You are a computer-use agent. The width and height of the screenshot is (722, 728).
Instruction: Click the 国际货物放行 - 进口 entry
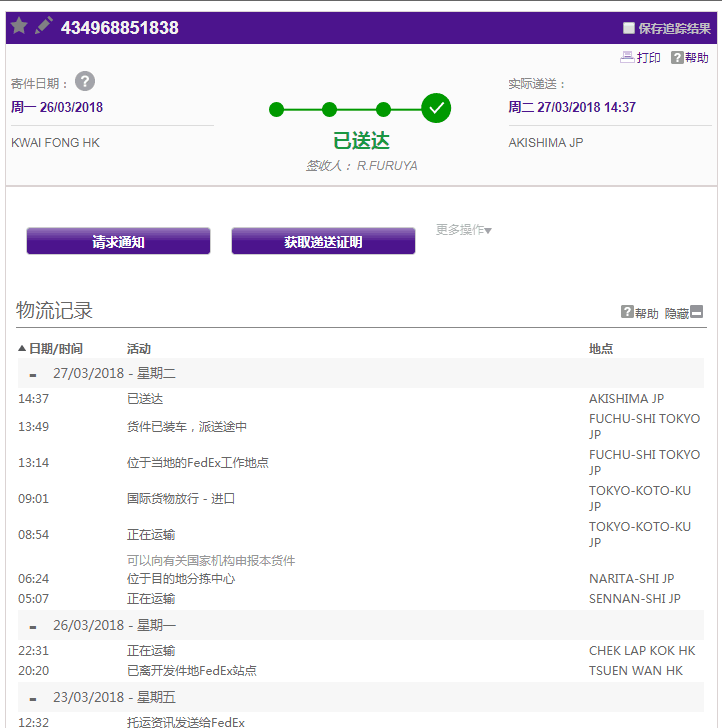(181, 499)
